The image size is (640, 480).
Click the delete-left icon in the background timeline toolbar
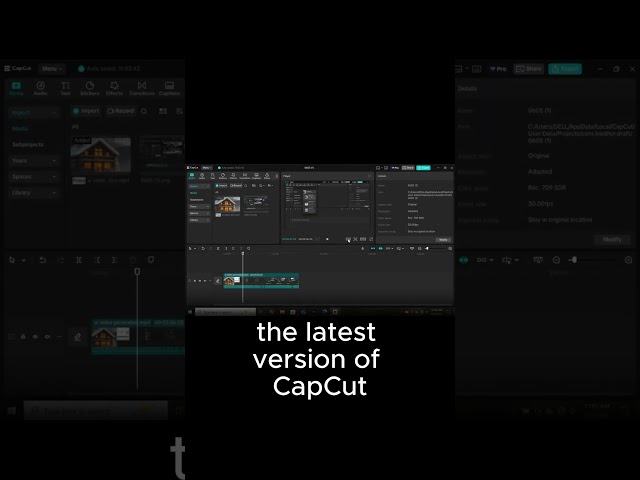click(x=97, y=260)
